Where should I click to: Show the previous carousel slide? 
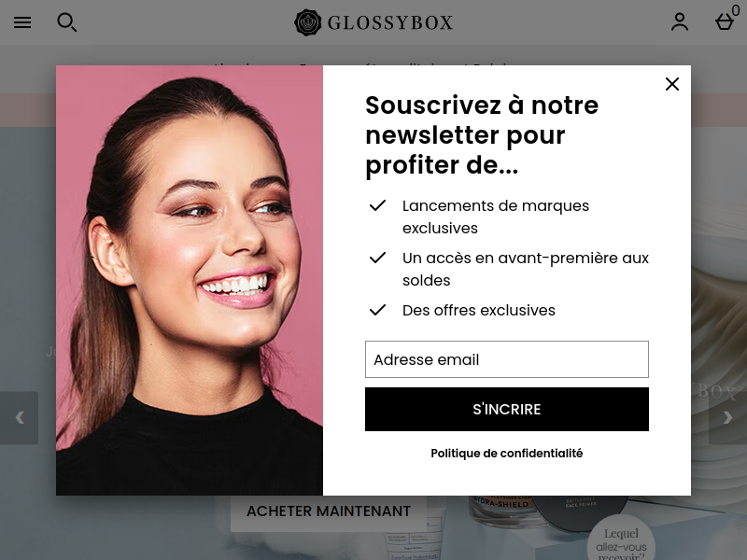tap(19, 418)
